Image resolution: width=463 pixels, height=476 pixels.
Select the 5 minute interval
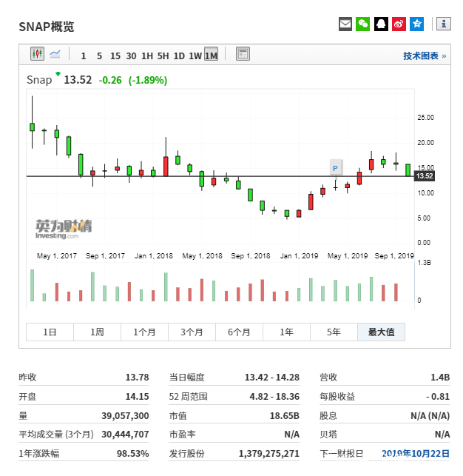(x=99, y=56)
